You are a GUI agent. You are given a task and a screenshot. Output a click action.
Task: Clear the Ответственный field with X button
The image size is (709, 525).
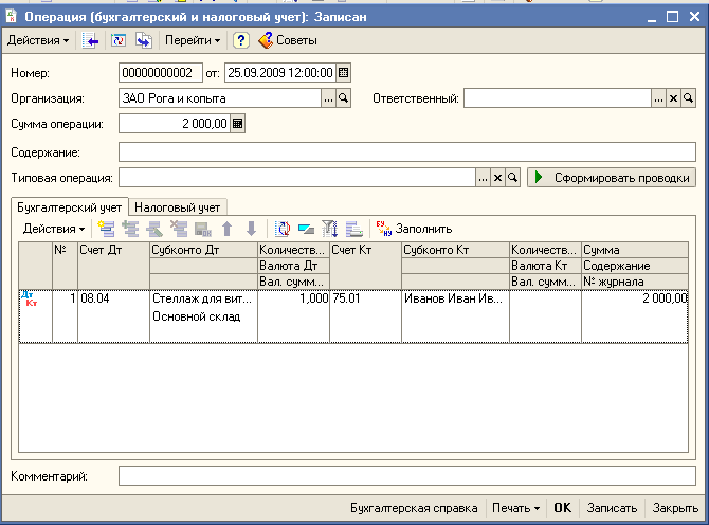coord(673,98)
